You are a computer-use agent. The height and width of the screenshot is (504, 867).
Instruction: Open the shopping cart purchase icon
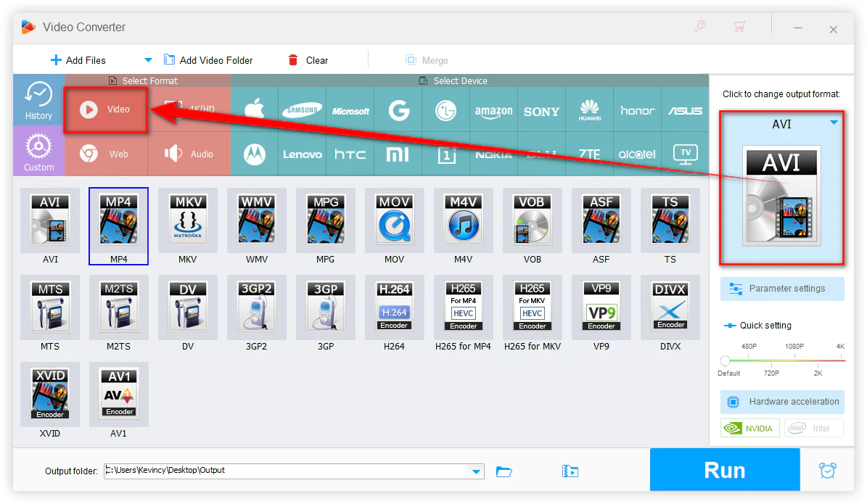739,27
